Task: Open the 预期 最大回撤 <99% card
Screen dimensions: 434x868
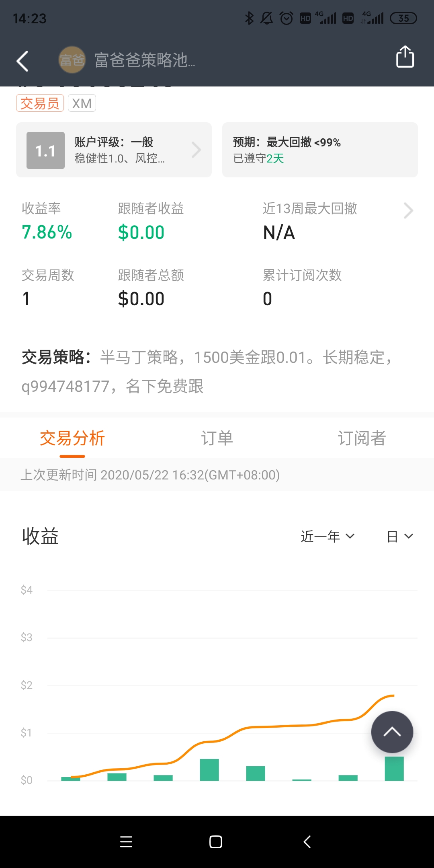Action: pos(320,150)
